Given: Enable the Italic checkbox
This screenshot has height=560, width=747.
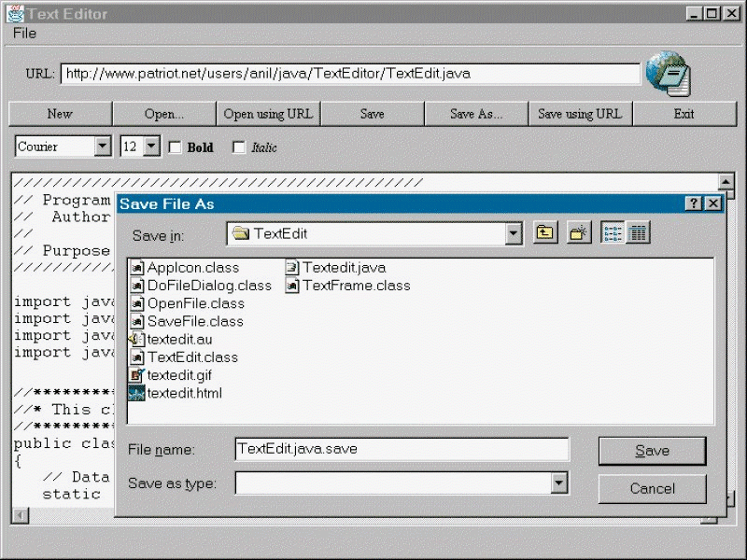Looking at the screenshot, I should click(x=239, y=147).
